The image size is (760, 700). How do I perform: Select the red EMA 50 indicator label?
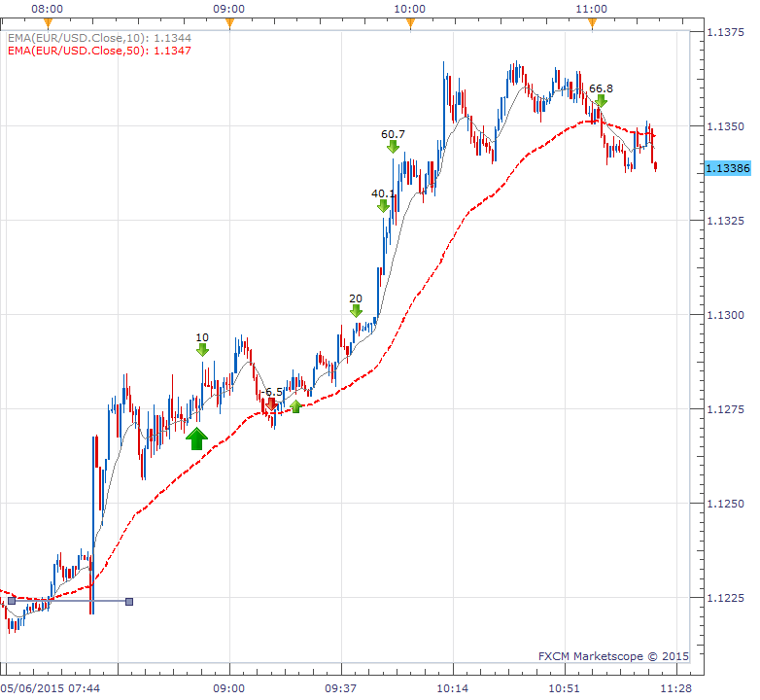click(99, 51)
